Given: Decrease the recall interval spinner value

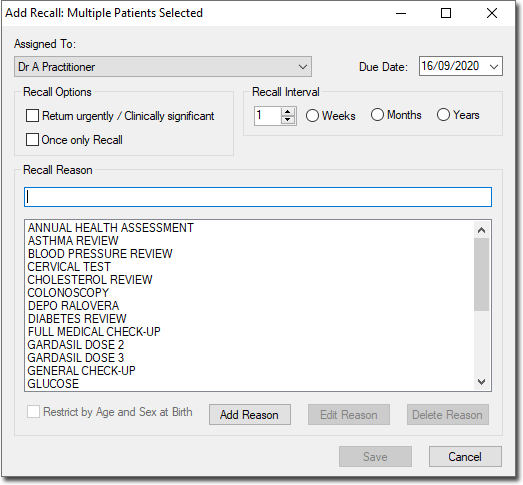Looking at the screenshot, I should tap(288, 120).
